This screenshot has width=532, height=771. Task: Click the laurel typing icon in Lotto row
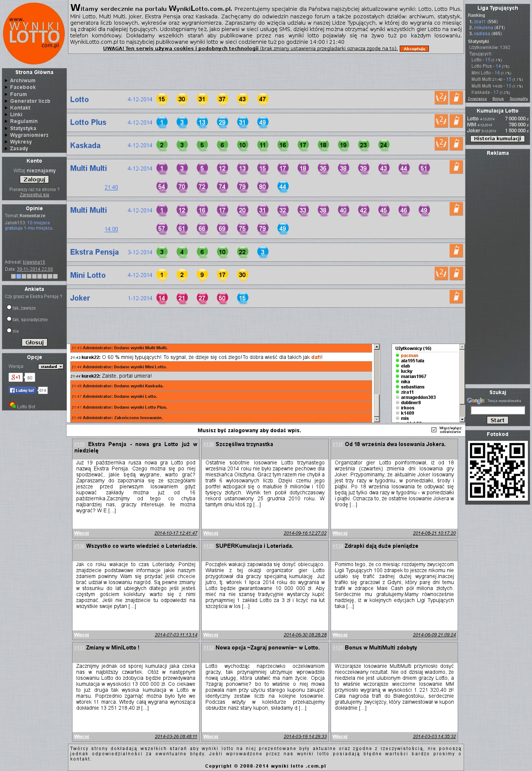click(441, 98)
